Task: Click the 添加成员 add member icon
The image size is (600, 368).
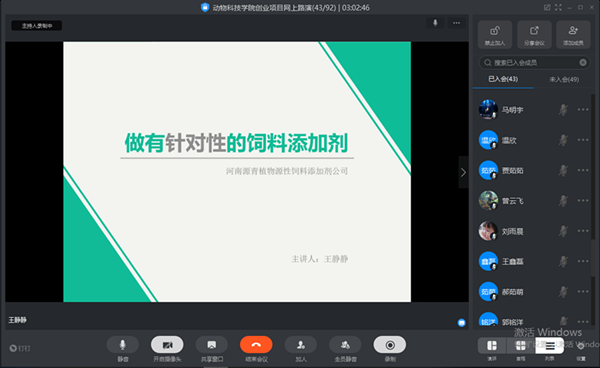Action: point(573,34)
